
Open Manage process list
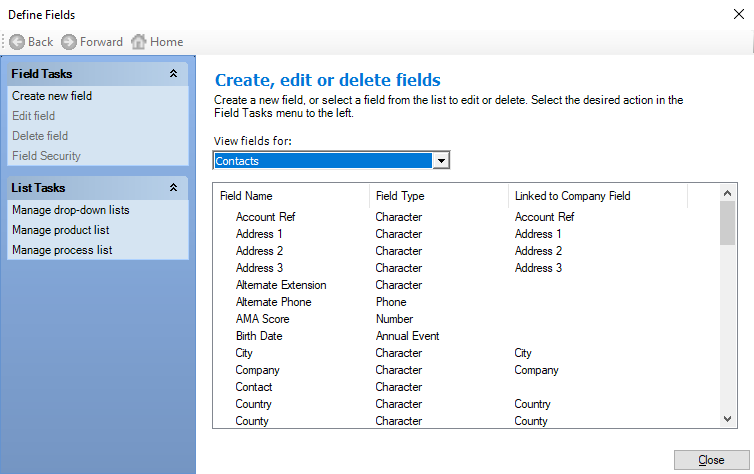coord(62,250)
